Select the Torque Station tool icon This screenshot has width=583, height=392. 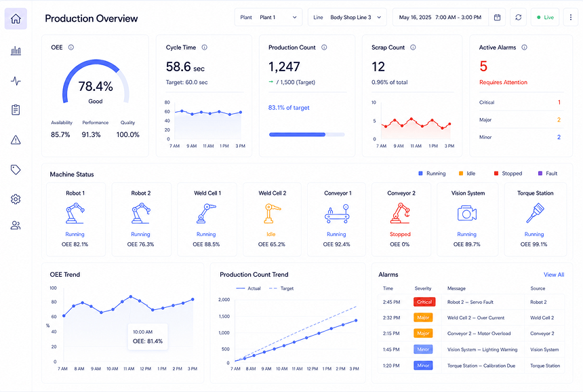click(536, 214)
